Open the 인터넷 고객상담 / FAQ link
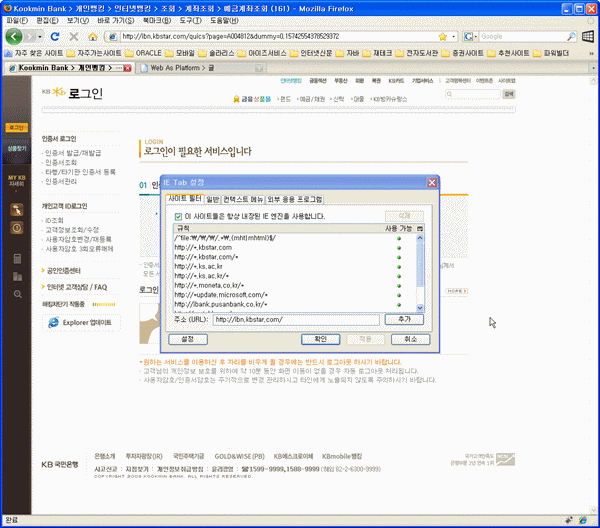This screenshot has height=528, width=600. [x=77, y=287]
